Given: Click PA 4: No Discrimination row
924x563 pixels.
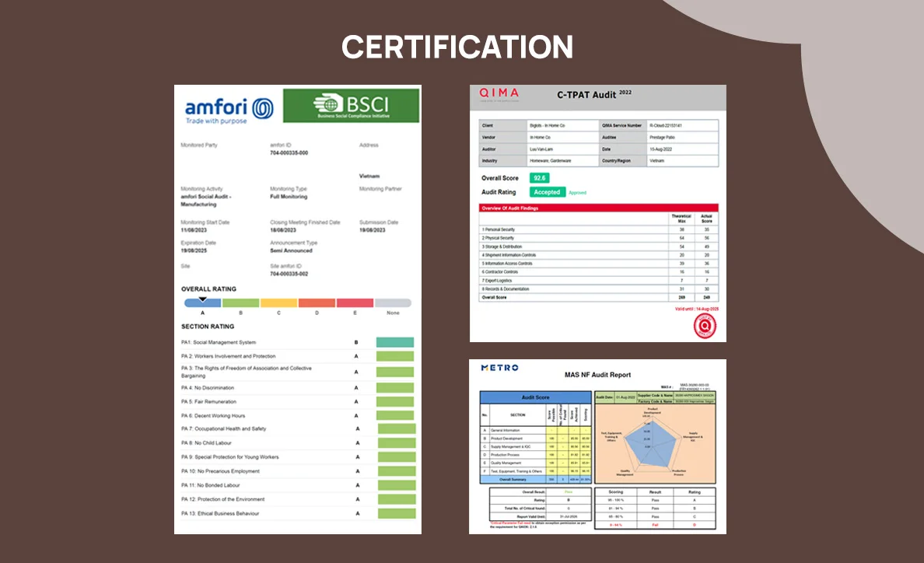Looking at the screenshot, I should tap(298, 387).
